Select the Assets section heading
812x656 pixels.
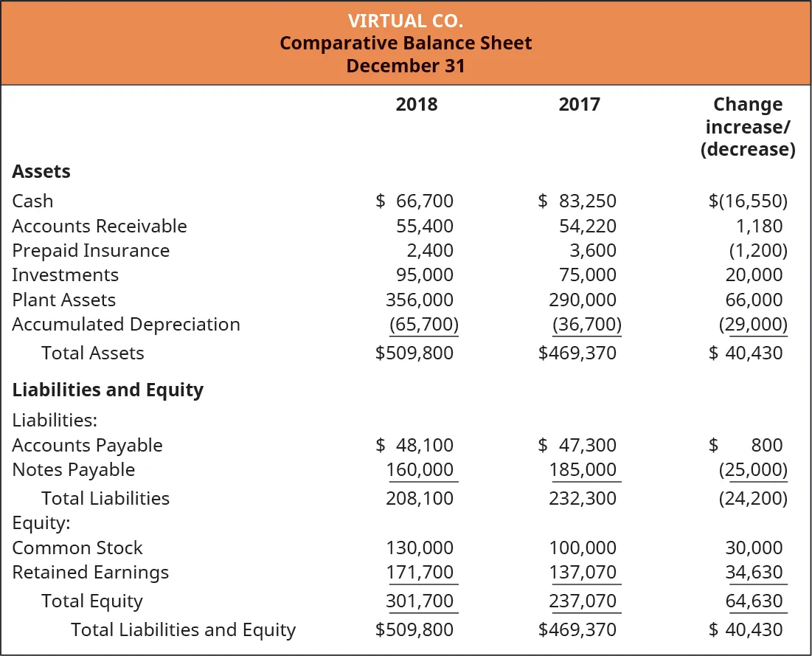(x=41, y=171)
